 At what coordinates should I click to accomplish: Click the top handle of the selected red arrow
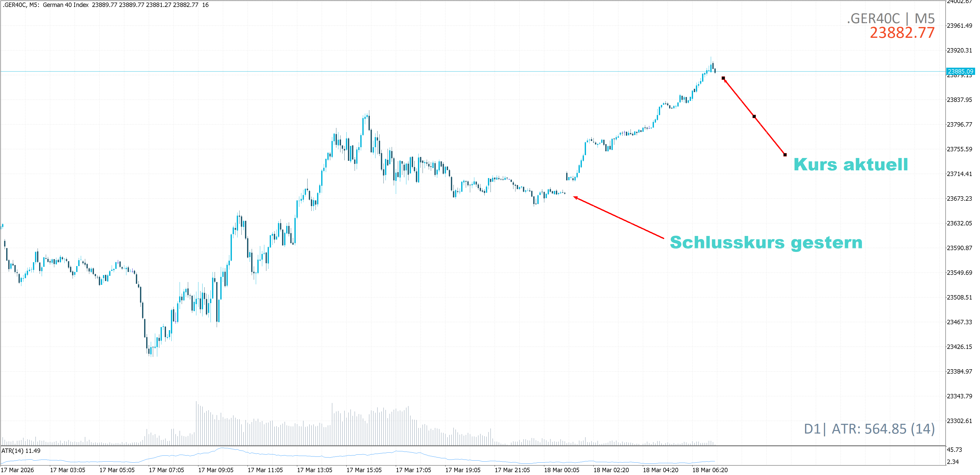pyautogui.click(x=723, y=78)
